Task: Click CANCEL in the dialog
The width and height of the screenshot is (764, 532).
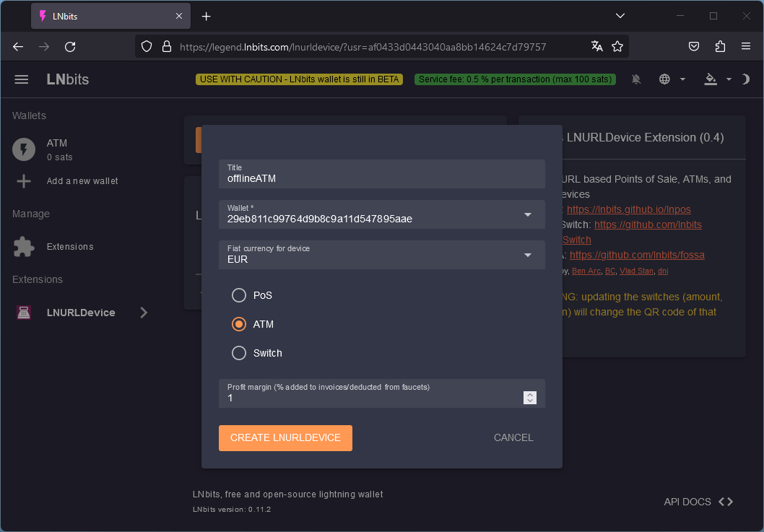Action: (513, 438)
